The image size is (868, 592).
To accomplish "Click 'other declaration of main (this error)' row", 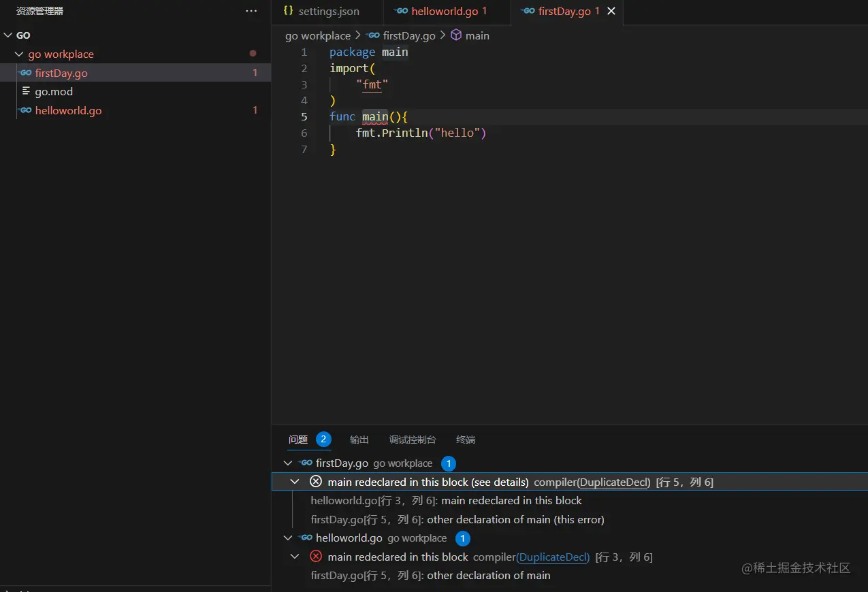I will [570, 520].
